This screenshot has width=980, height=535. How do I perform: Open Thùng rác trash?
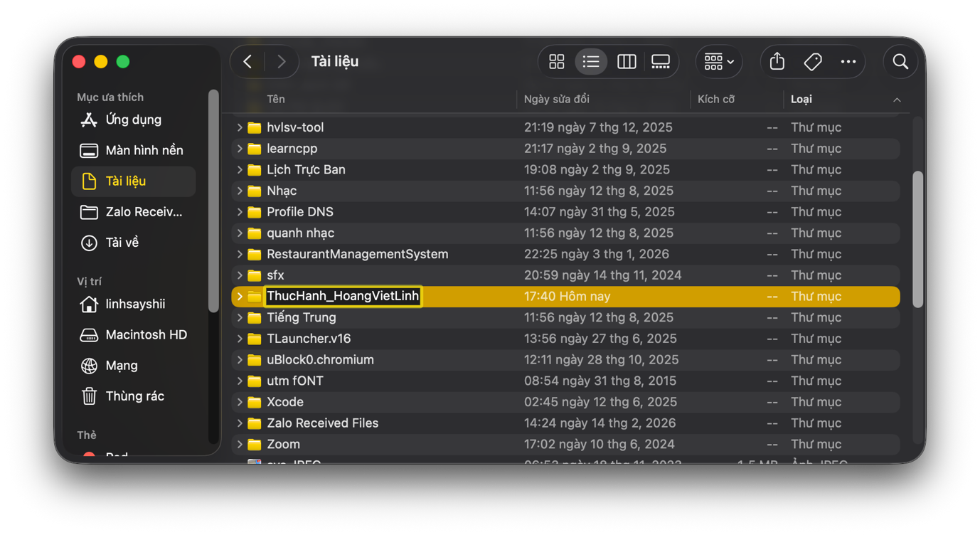click(x=134, y=396)
